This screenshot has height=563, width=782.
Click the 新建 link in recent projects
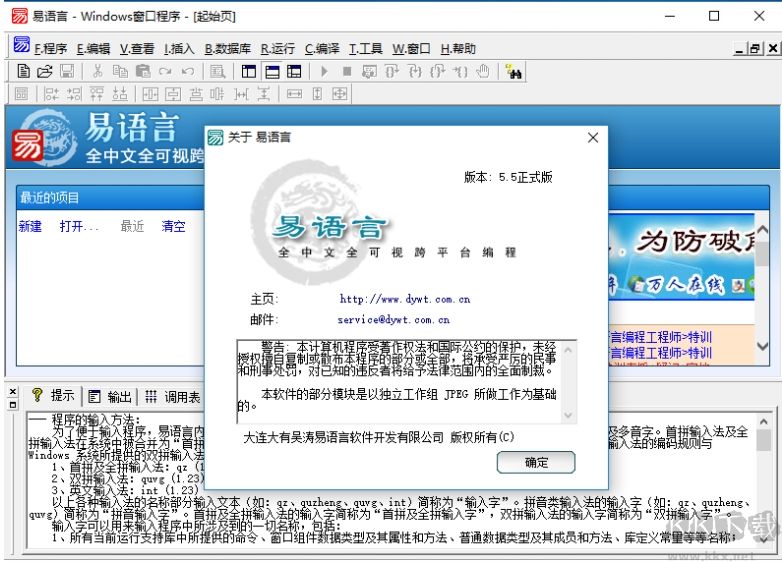point(30,226)
